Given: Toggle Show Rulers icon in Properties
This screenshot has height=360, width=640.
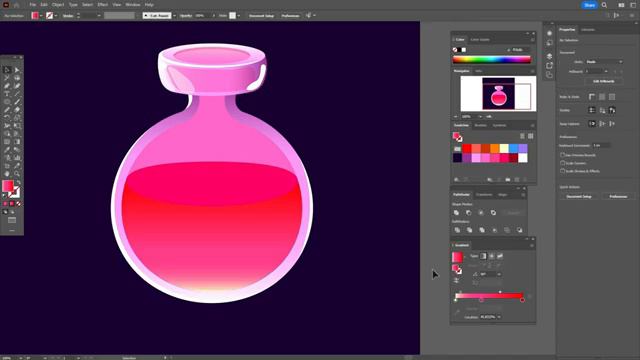Looking at the screenshot, I should [592, 97].
